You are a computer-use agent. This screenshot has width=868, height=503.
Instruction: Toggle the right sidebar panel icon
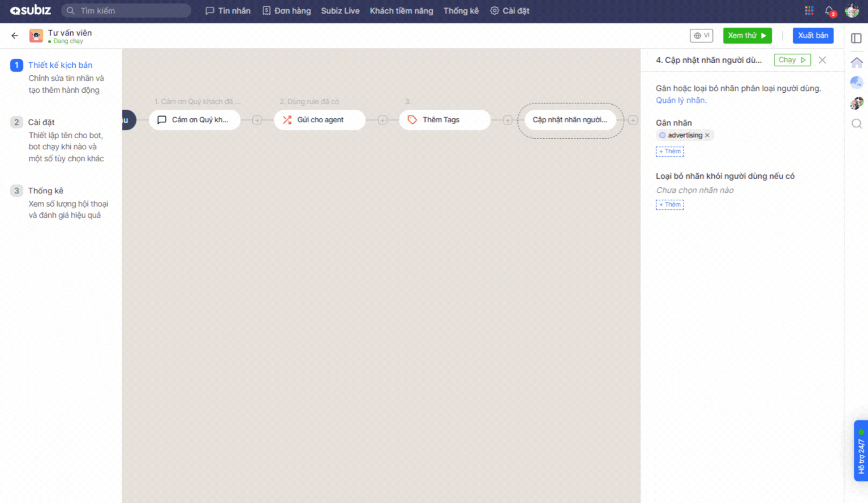(x=856, y=38)
